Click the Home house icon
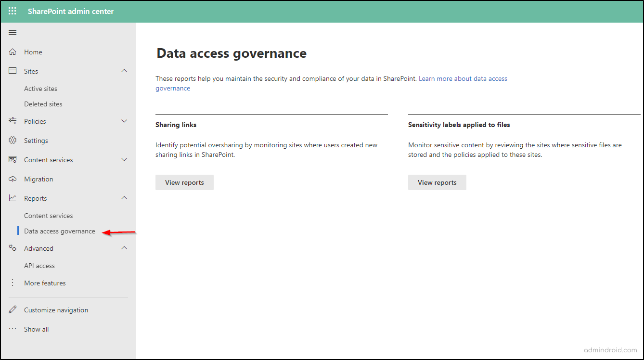The image size is (644, 360). click(x=13, y=52)
